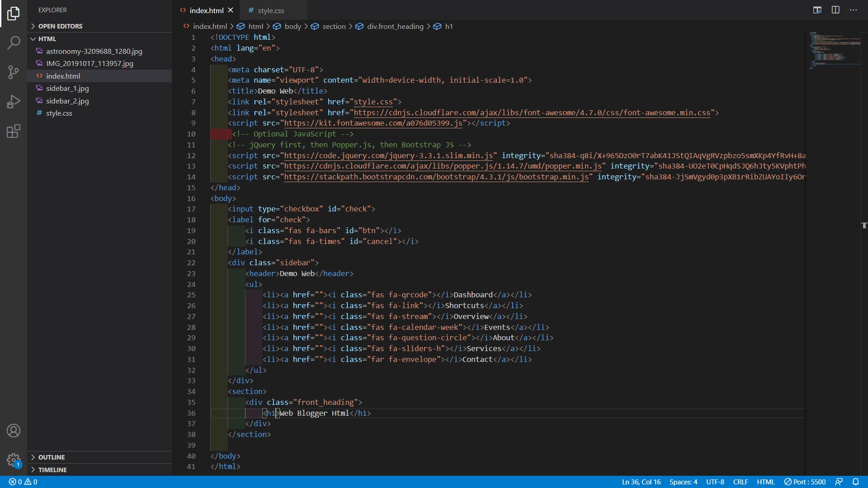868x488 pixels.
Task: Change line endings via CRLF
Action: (x=741, y=482)
